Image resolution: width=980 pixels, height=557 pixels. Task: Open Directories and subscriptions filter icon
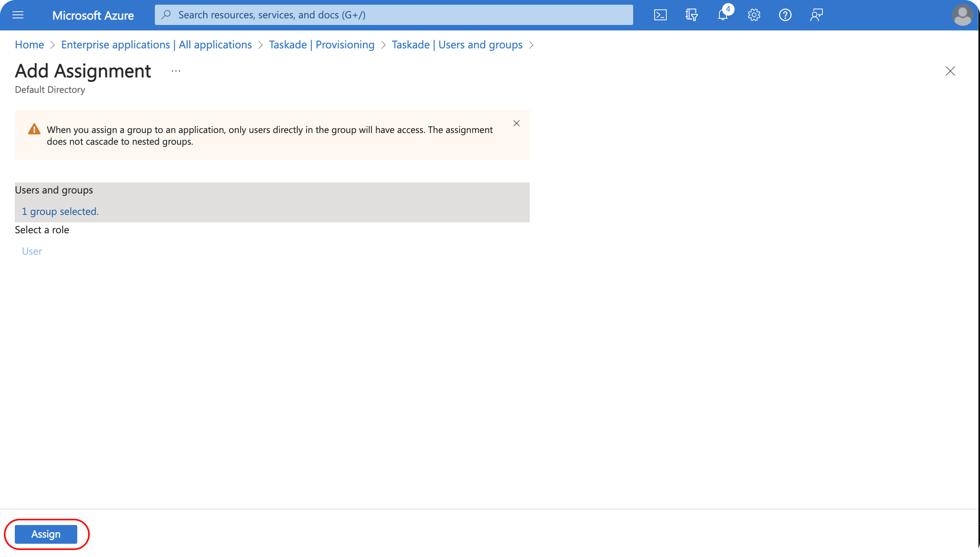pos(691,15)
